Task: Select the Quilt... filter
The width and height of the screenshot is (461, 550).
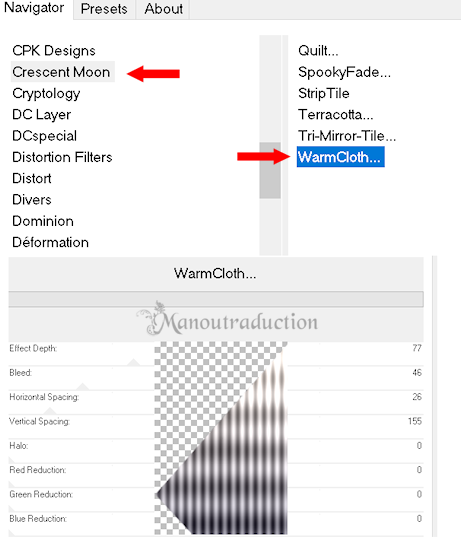Action: [318, 51]
